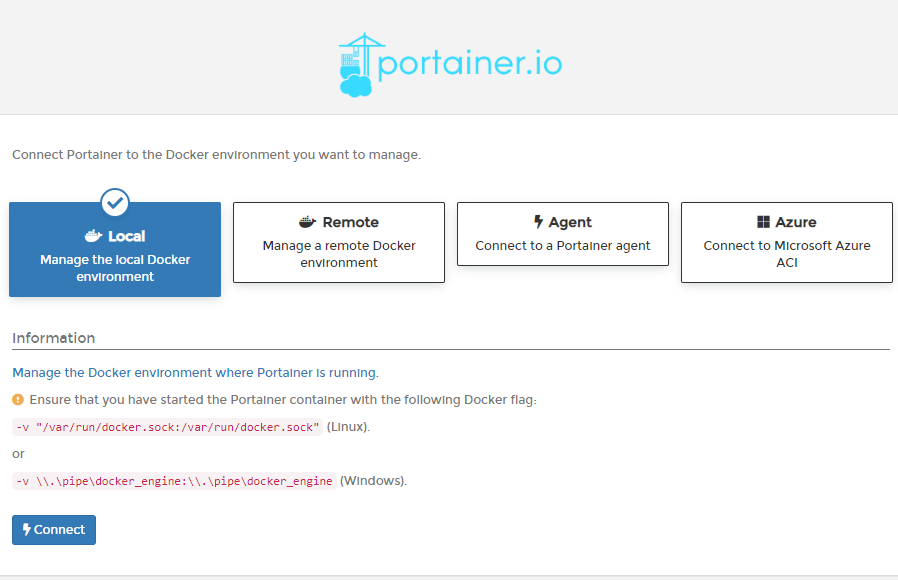Click the checkmark badge on Local
Screen dimensions: 898x580
point(115,202)
